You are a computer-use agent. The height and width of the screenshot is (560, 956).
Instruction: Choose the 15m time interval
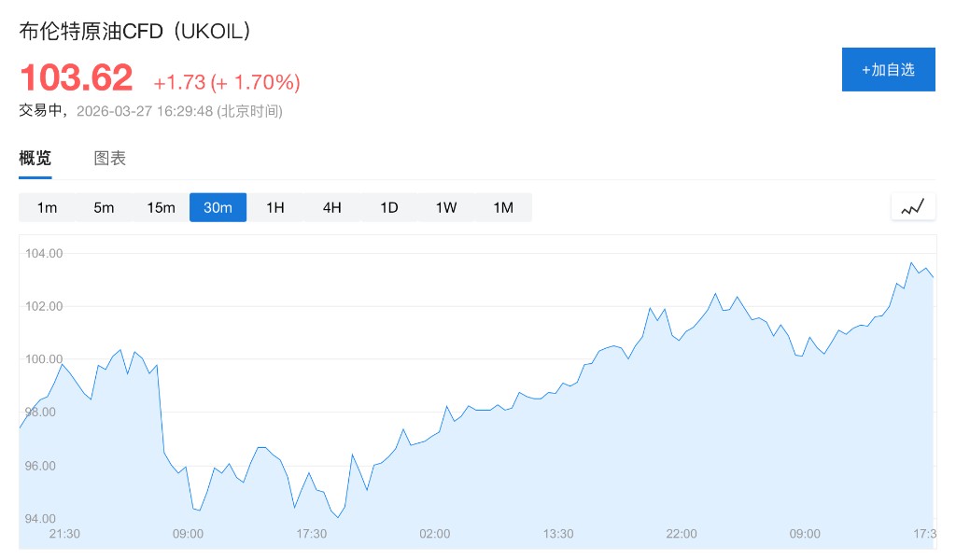point(161,207)
